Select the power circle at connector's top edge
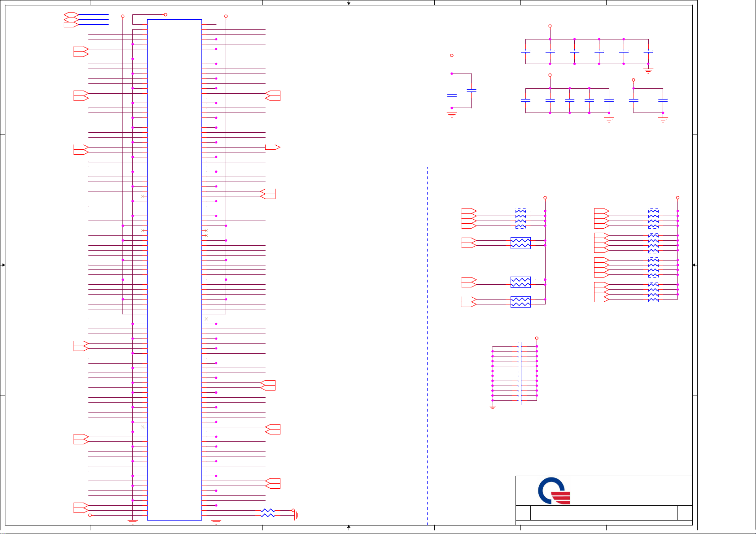756x534 pixels. coord(166,15)
